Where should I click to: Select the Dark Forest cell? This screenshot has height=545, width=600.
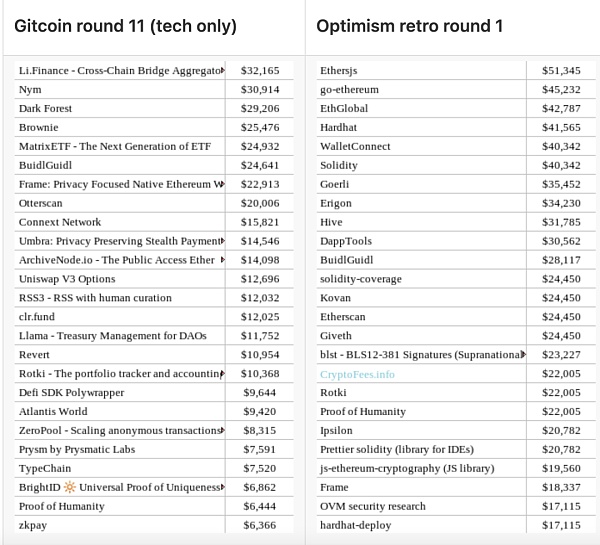(44, 108)
